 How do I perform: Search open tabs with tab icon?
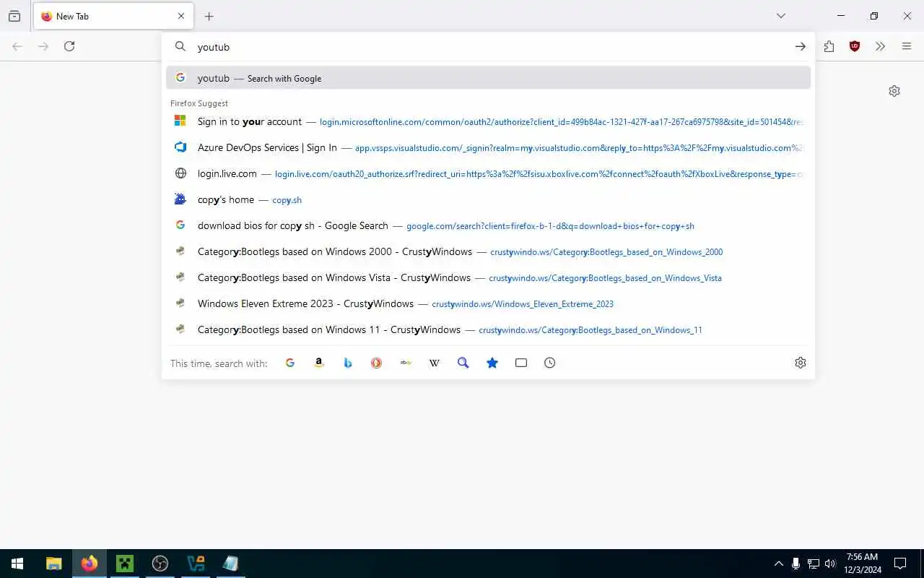[521, 363]
